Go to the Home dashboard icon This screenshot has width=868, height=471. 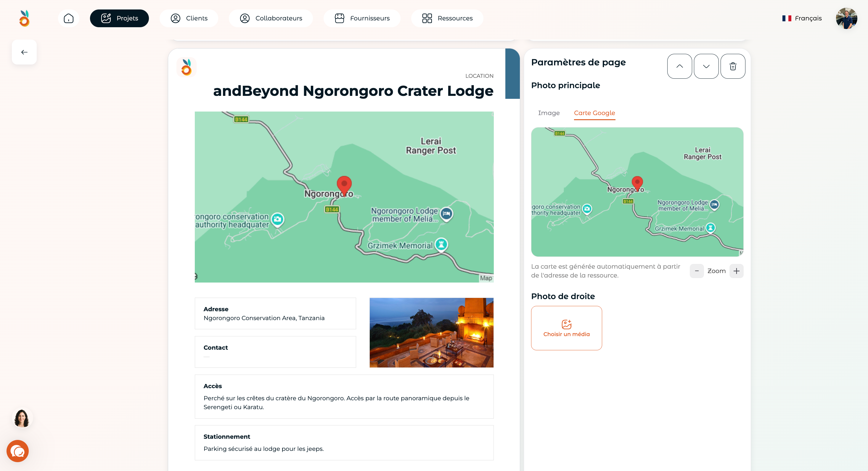point(68,18)
